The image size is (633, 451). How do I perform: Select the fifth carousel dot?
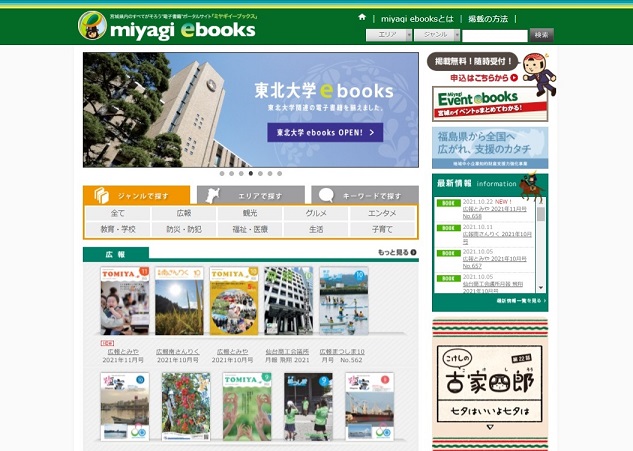260,174
